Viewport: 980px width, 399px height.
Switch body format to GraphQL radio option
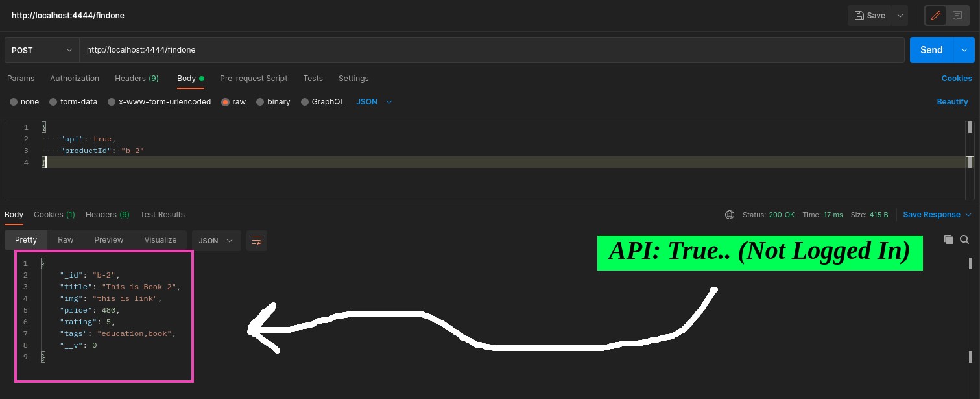[305, 101]
